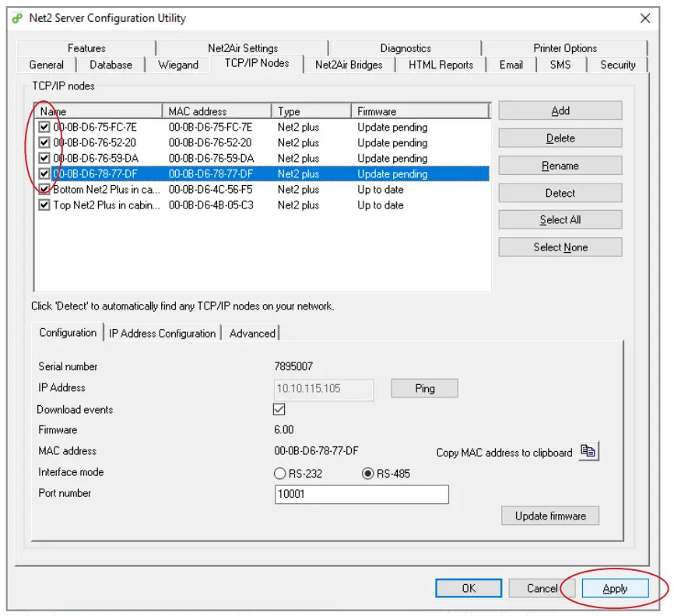The height and width of the screenshot is (616, 674).
Task: Sort by the MAC address column header
Action: [217, 111]
